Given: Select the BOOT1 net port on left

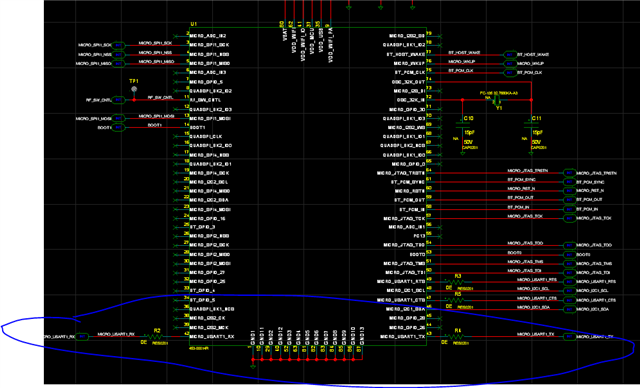Looking at the screenshot, I should 118,128.
